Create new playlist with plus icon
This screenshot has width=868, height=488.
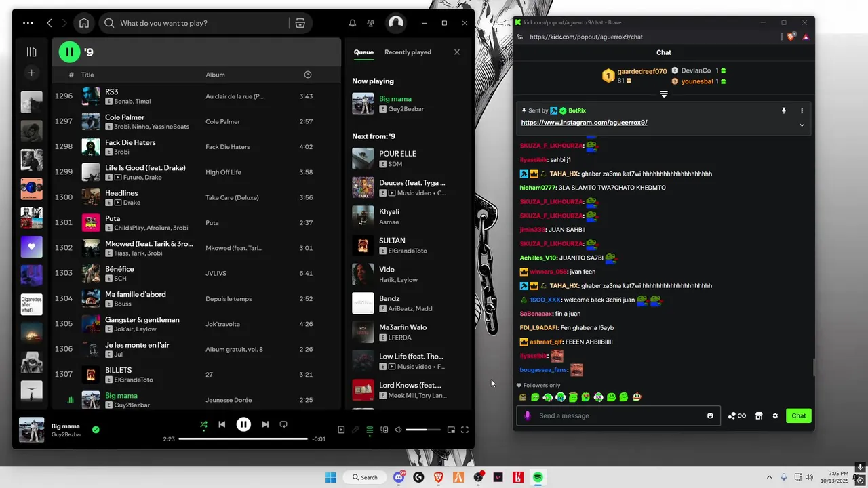coord(31,73)
